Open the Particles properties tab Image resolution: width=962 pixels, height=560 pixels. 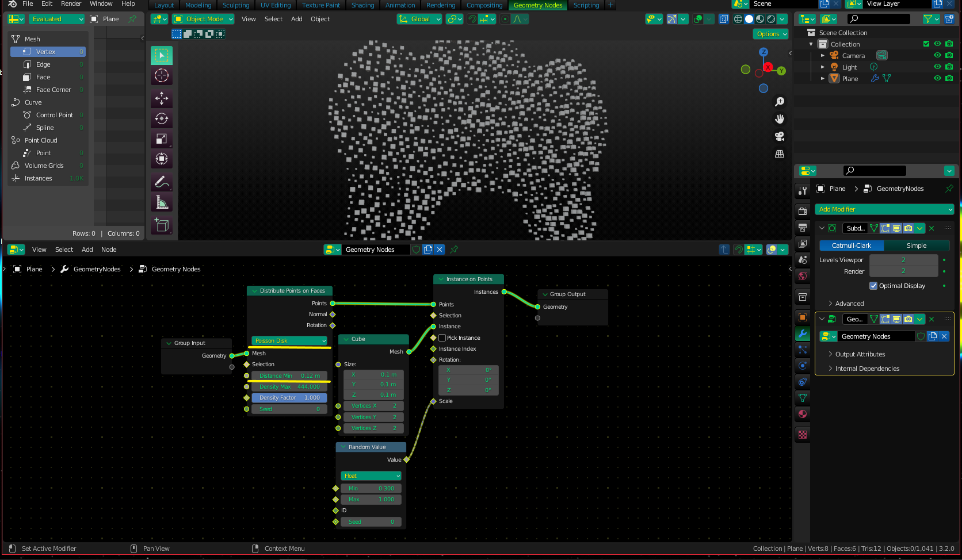pyautogui.click(x=803, y=350)
